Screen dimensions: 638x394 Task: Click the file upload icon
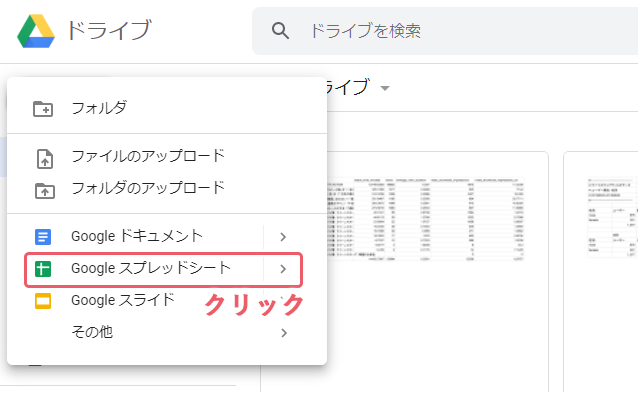tap(45, 159)
